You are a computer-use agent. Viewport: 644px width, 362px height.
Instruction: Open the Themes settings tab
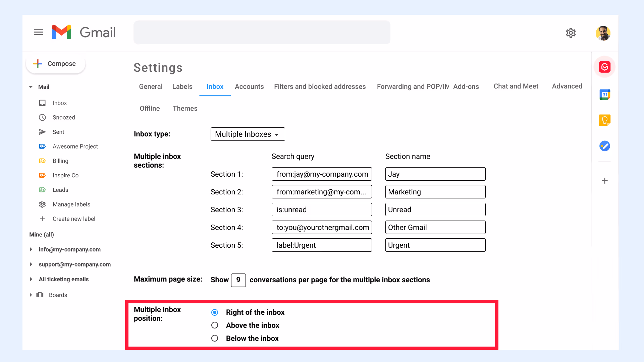click(x=185, y=108)
